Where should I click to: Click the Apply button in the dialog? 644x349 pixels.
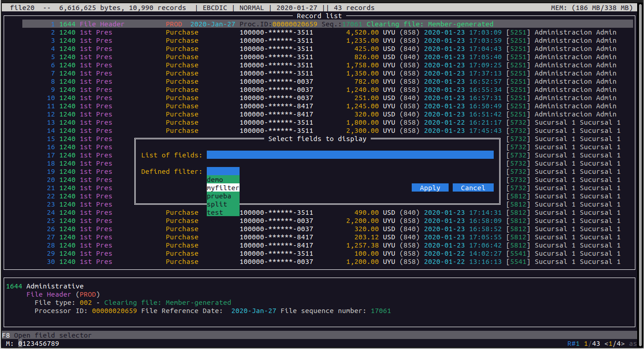point(430,188)
